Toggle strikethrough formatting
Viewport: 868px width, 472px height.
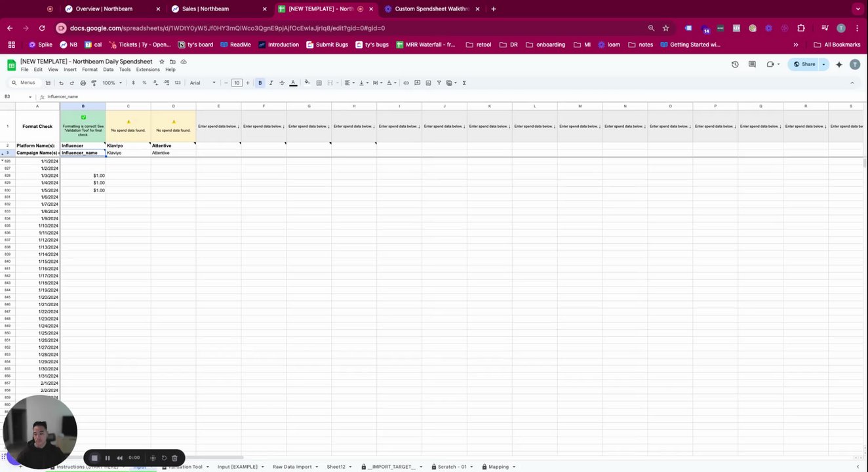point(282,83)
